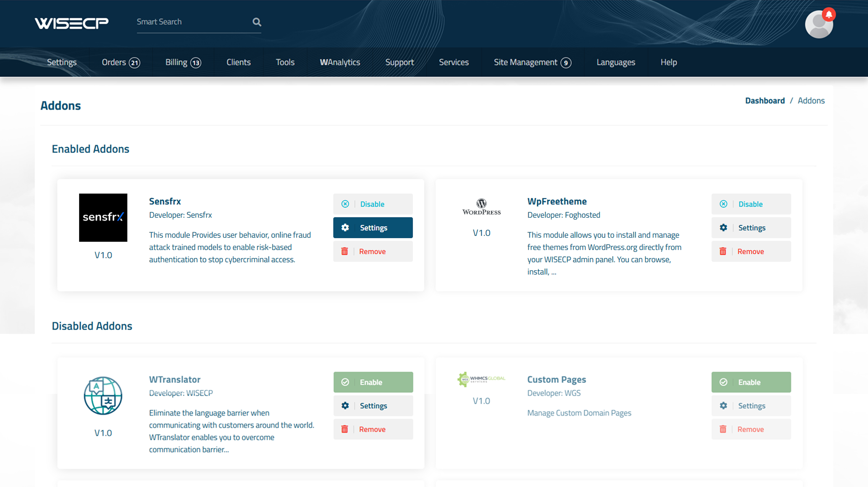Remove the WpFreetheme addon
Viewport: 868px width, 487px height.
click(x=751, y=251)
